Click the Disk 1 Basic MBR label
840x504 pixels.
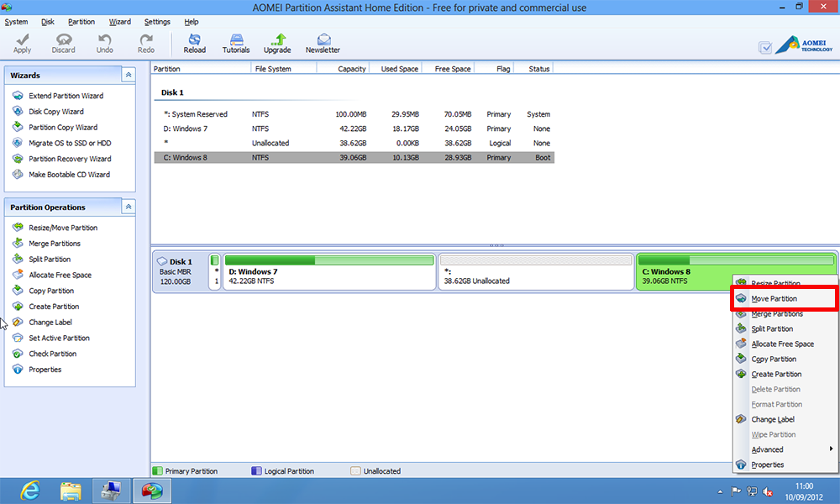tap(176, 271)
